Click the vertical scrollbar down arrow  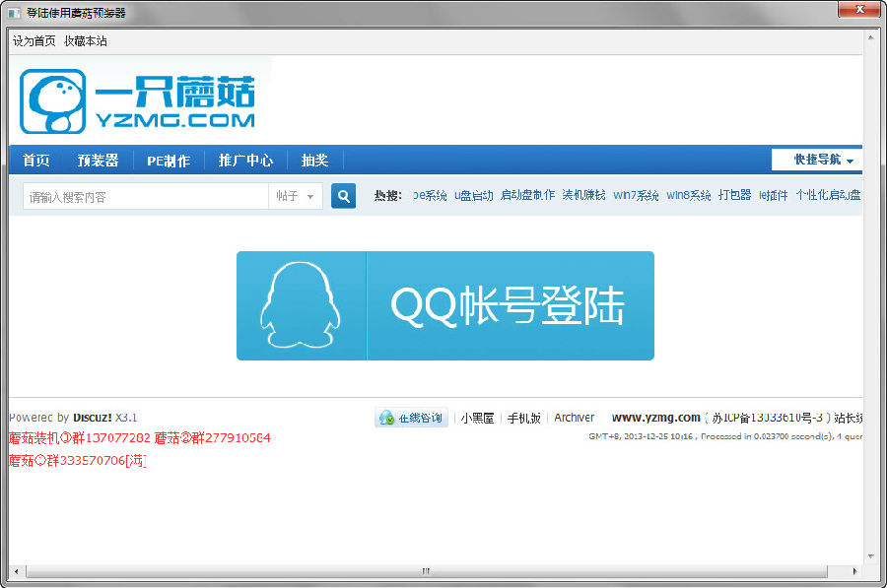point(870,556)
